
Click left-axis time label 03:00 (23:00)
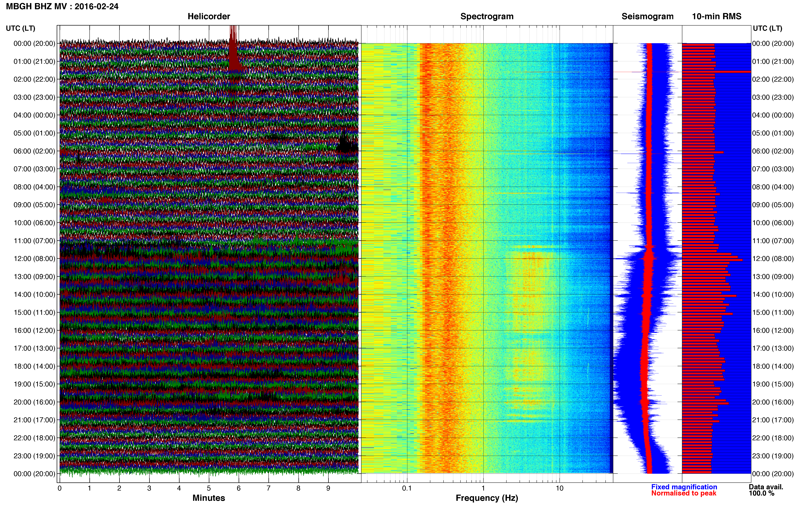point(34,97)
